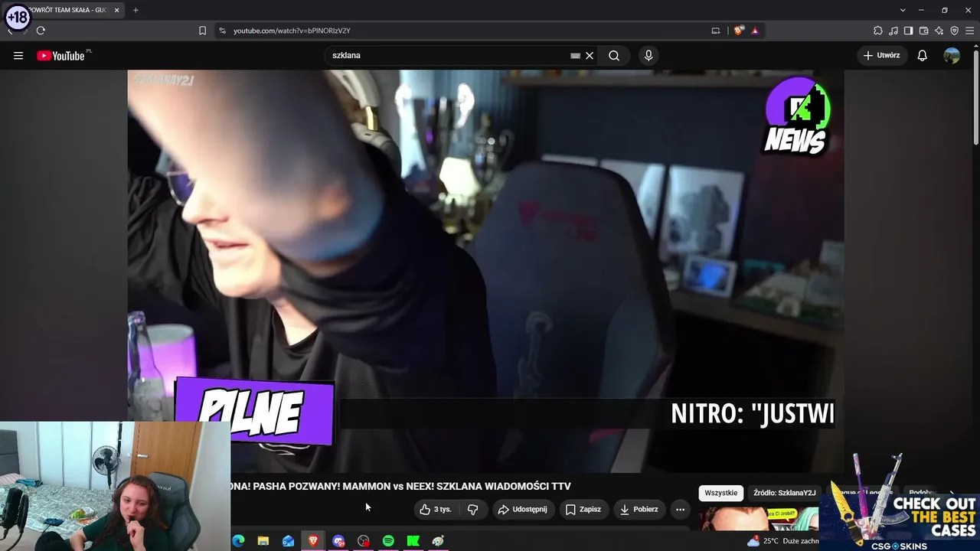Click the Utwórz create button

pyautogui.click(x=882, y=55)
